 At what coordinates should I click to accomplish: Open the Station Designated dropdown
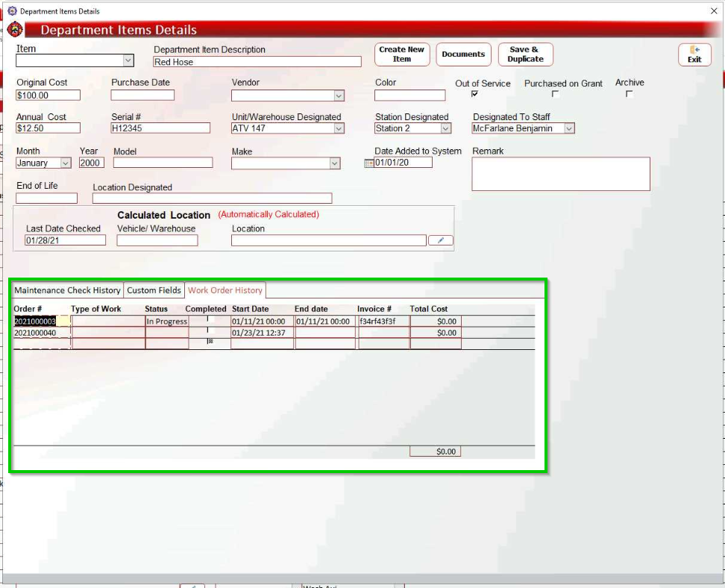[x=445, y=128]
